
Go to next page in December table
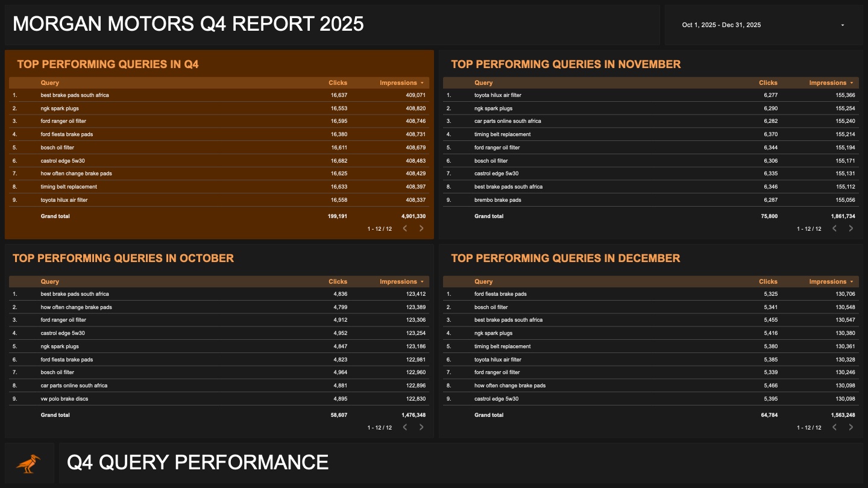[851, 427]
